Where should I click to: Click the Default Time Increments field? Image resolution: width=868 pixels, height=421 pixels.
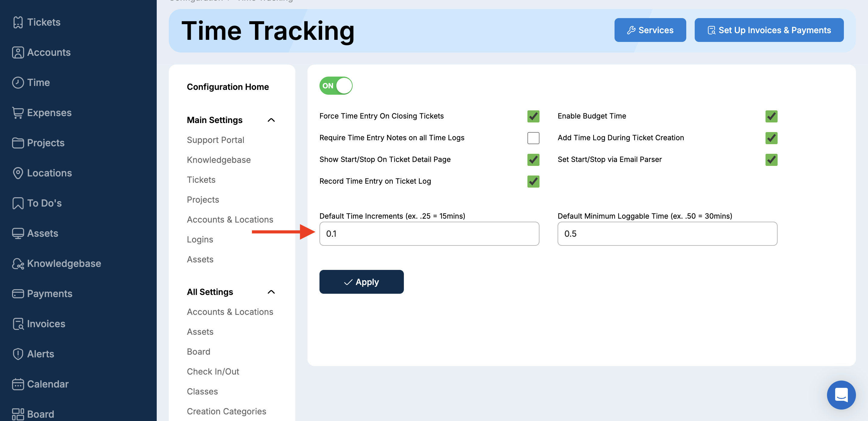point(429,234)
